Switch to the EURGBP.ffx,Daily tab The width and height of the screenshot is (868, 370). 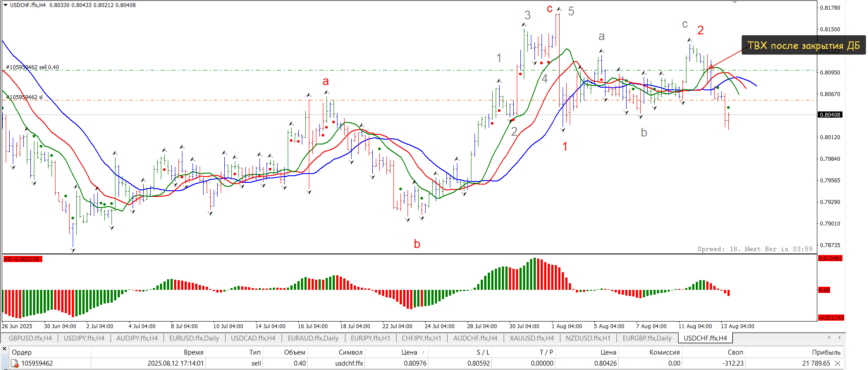pos(647,338)
